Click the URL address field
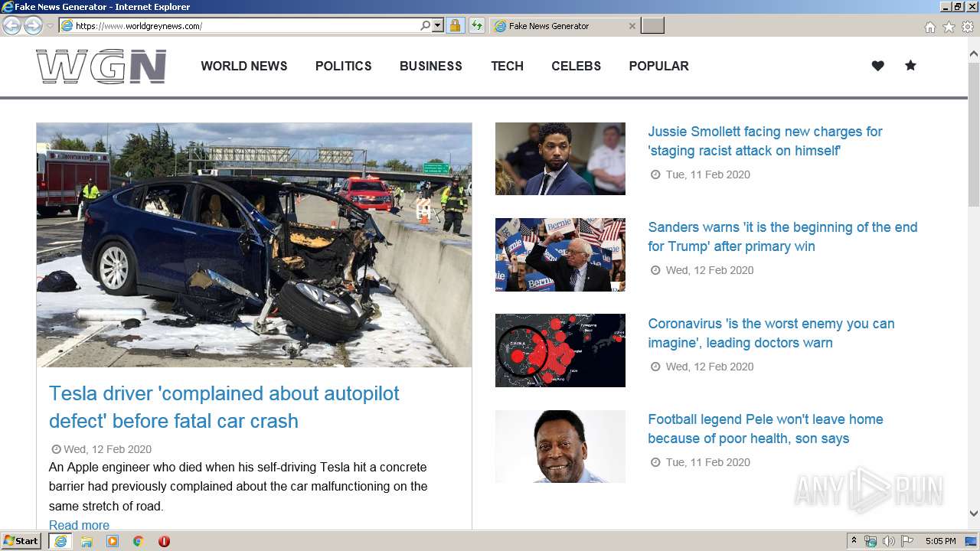 pos(247,26)
